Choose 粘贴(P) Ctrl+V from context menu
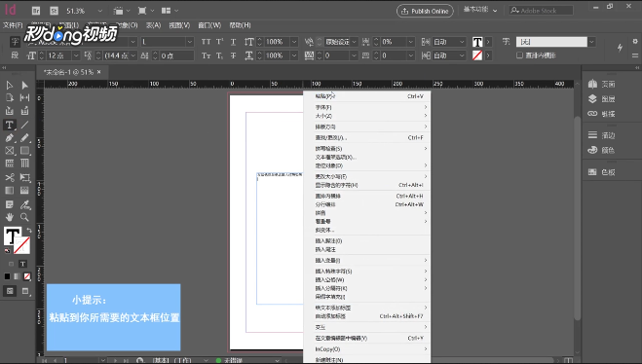The image size is (642, 364). pyautogui.click(x=367, y=96)
